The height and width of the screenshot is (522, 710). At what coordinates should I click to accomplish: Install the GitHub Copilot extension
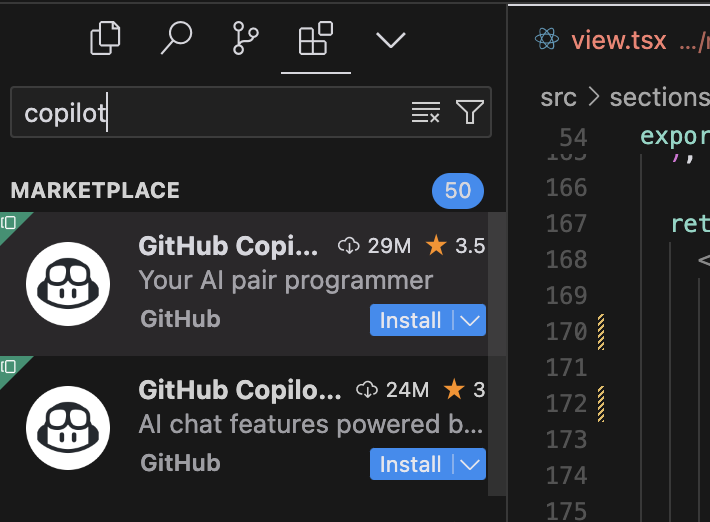[411, 320]
